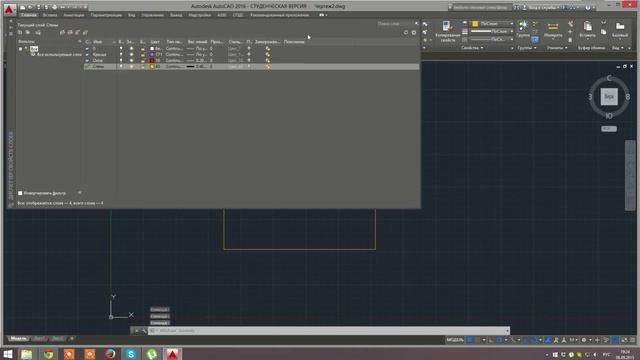This screenshot has width=640, height=360.
Task: Click New Layer Frozen in Viewports icon
Action: [70, 32]
